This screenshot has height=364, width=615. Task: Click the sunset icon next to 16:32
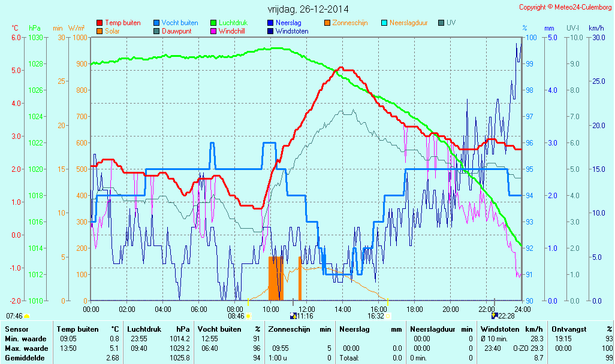(x=388, y=316)
